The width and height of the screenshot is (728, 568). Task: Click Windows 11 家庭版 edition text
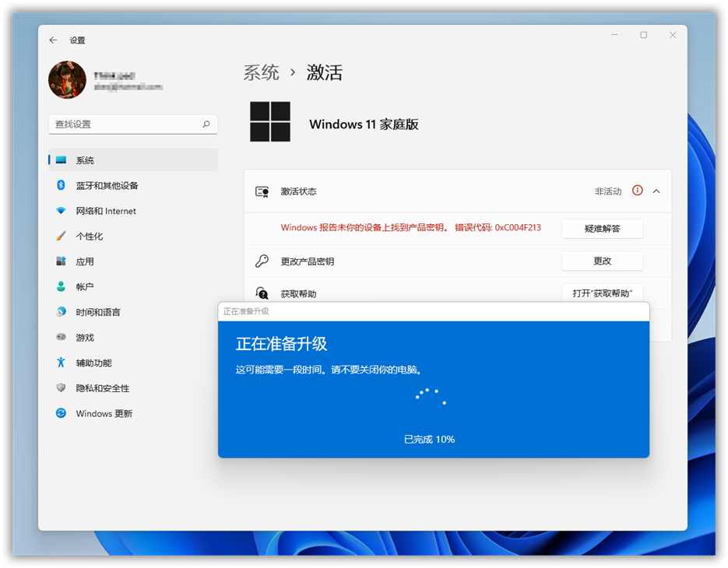point(364,124)
